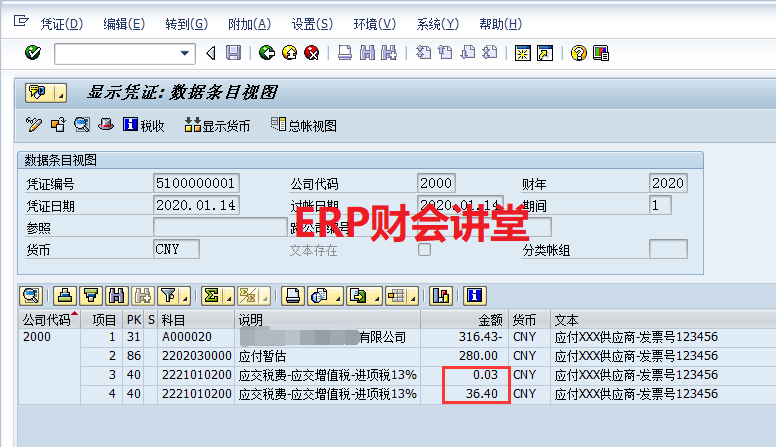Click the display document header hat icon

tap(104, 125)
